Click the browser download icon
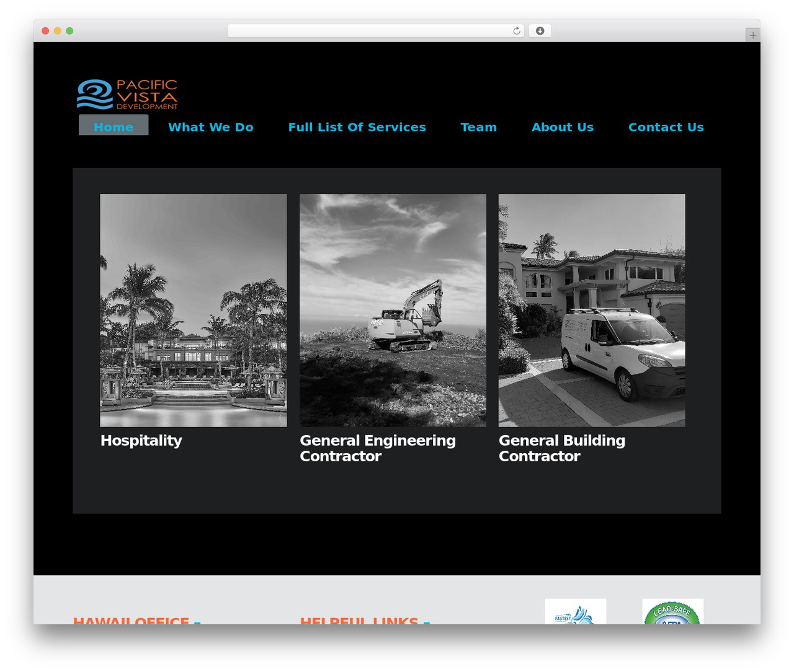 540,31
